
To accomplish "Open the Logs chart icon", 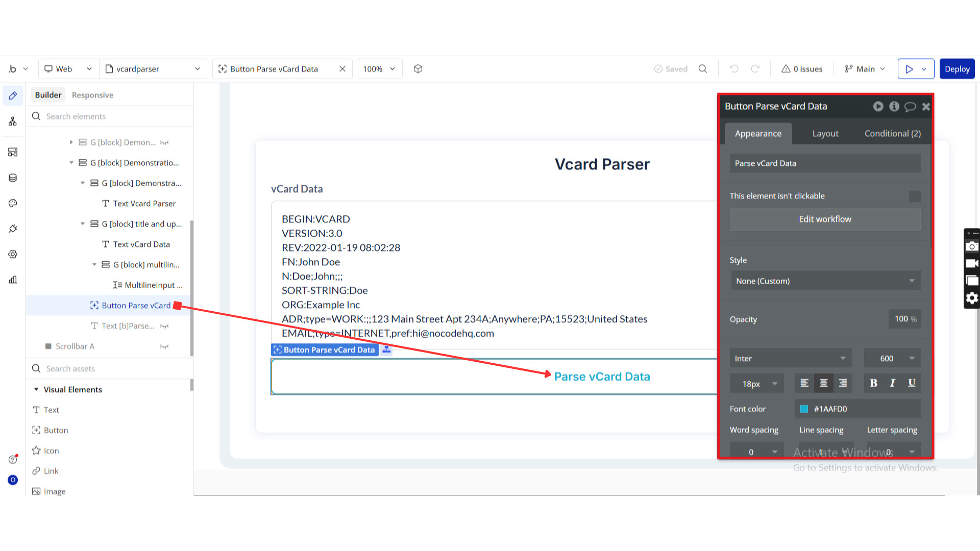I will (x=13, y=280).
